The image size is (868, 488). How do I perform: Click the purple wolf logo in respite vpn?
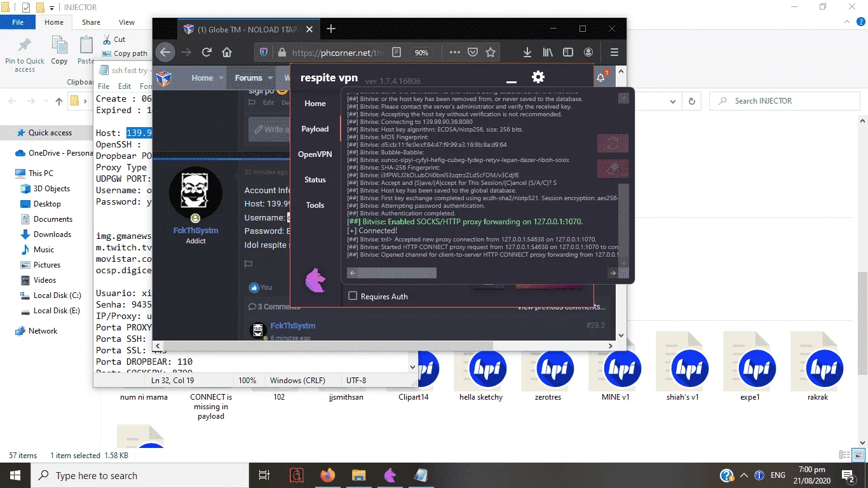315,281
